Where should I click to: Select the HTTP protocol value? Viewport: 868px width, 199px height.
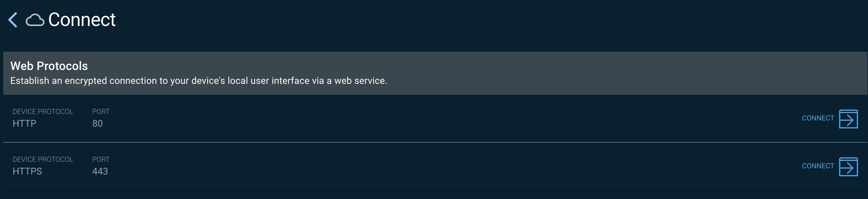tap(24, 124)
